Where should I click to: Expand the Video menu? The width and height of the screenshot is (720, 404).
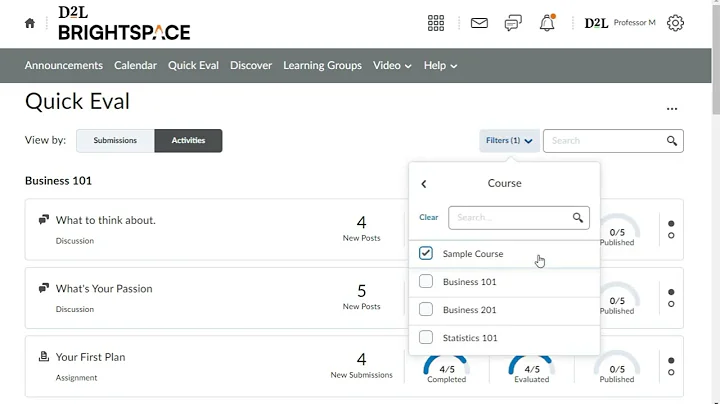[x=392, y=66]
